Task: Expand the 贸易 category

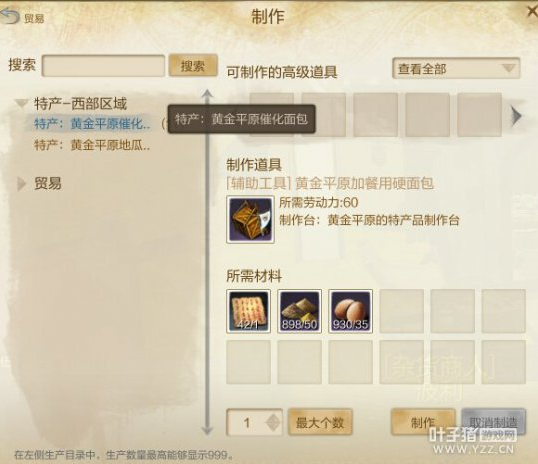Action: 21,184
